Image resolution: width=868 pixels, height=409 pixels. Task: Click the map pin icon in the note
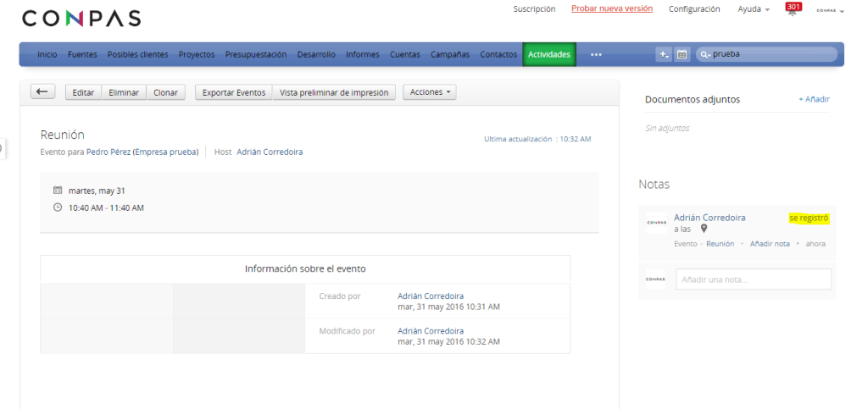(704, 229)
